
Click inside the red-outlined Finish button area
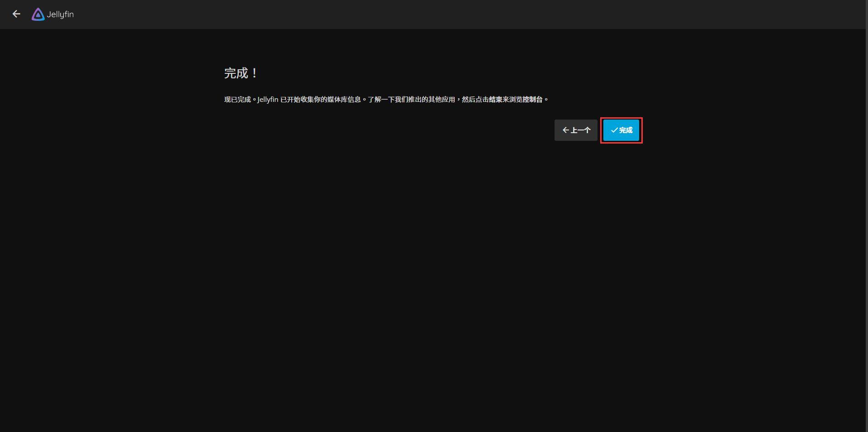[x=621, y=130]
